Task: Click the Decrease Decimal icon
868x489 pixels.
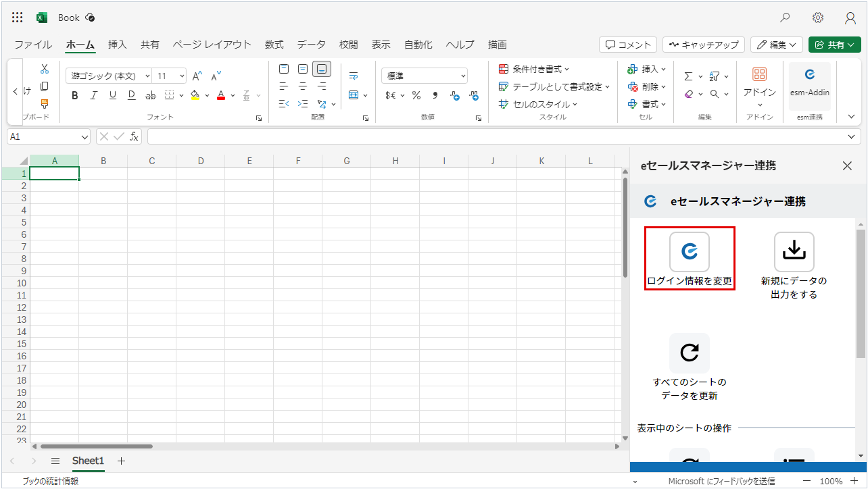Action: tap(473, 95)
